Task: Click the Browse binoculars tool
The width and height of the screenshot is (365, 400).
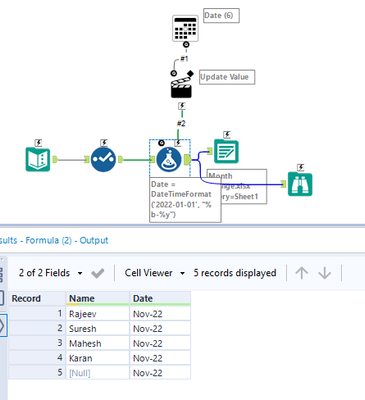Action: 300,184
